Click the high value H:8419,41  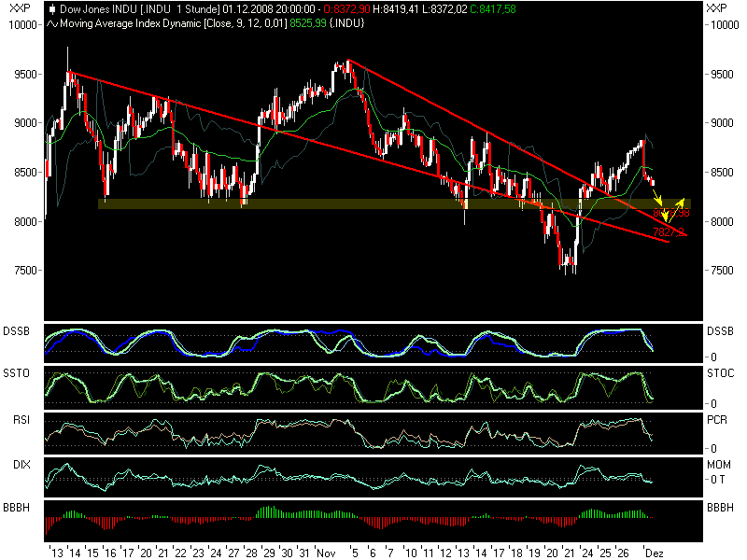click(396, 9)
